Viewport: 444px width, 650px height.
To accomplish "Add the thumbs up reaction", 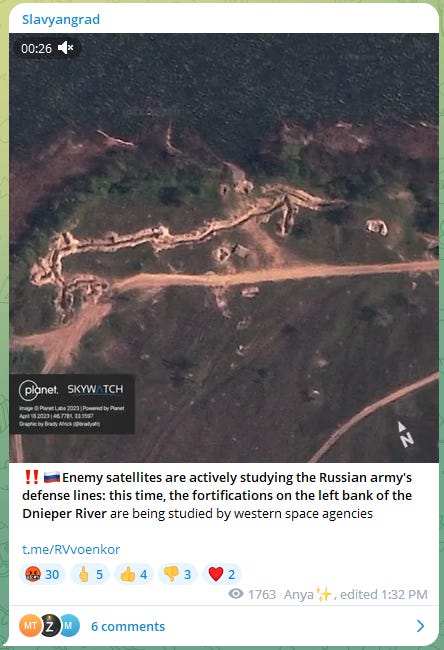I will pos(134,574).
